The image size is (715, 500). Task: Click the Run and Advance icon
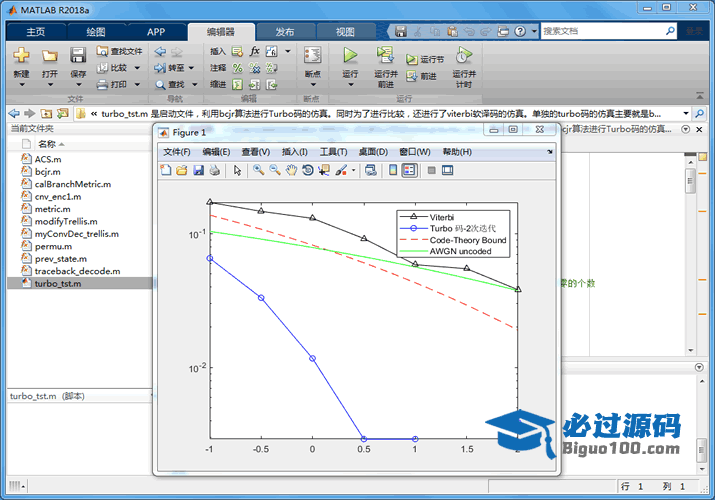[385, 55]
